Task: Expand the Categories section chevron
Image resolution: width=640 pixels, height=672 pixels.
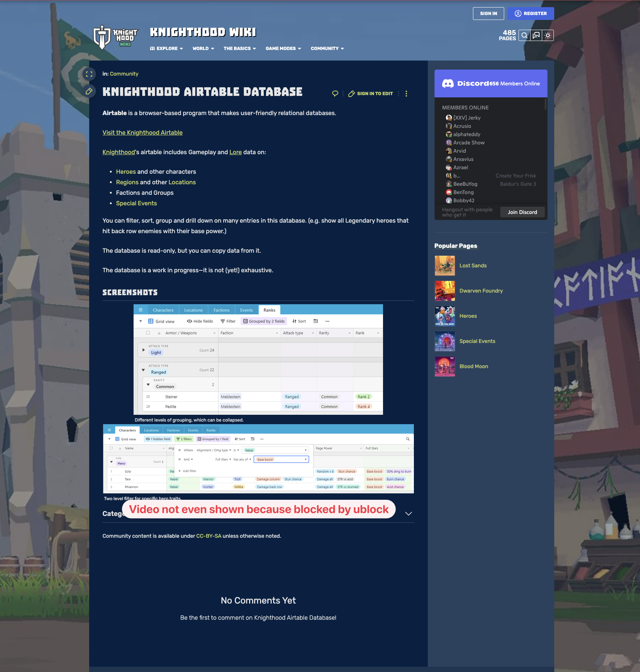Action: tap(408, 514)
